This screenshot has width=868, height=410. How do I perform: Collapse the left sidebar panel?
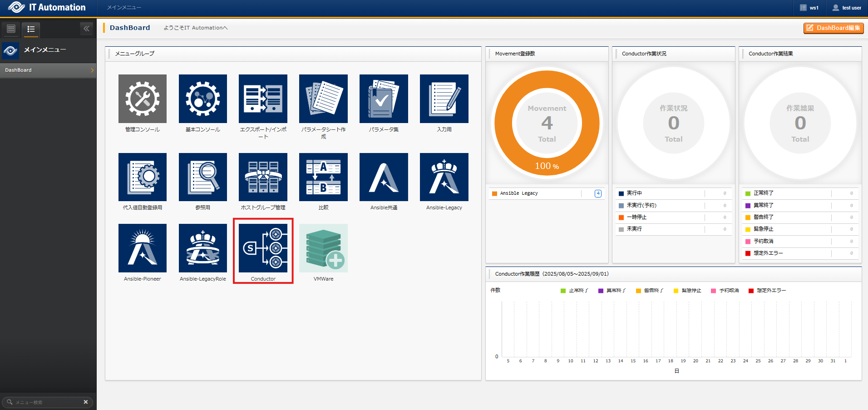(x=86, y=29)
